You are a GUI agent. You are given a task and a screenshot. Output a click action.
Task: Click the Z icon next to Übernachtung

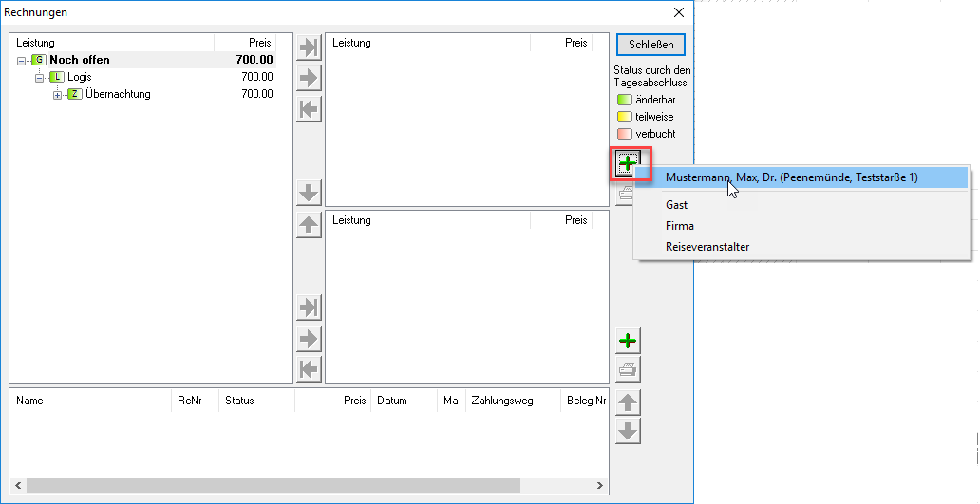75,94
